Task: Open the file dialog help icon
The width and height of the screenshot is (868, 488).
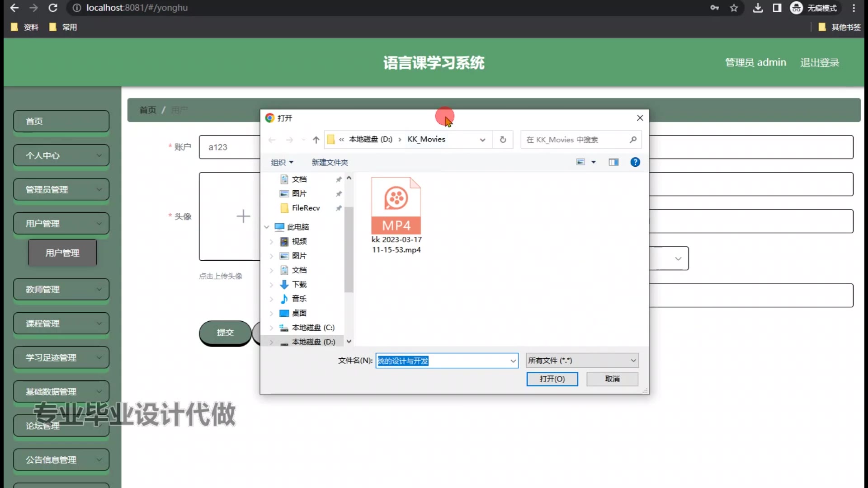Action: tap(635, 162)
